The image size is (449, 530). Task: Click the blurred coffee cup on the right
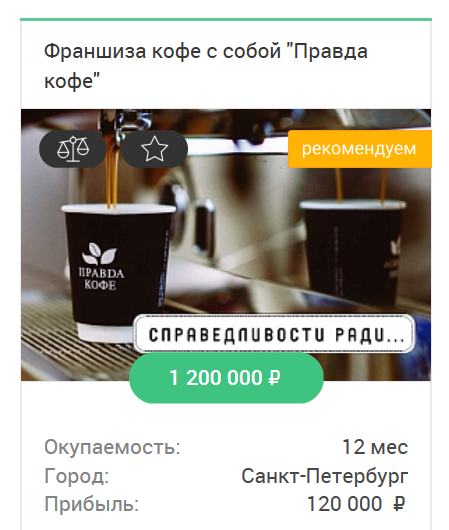click(353, 254)
